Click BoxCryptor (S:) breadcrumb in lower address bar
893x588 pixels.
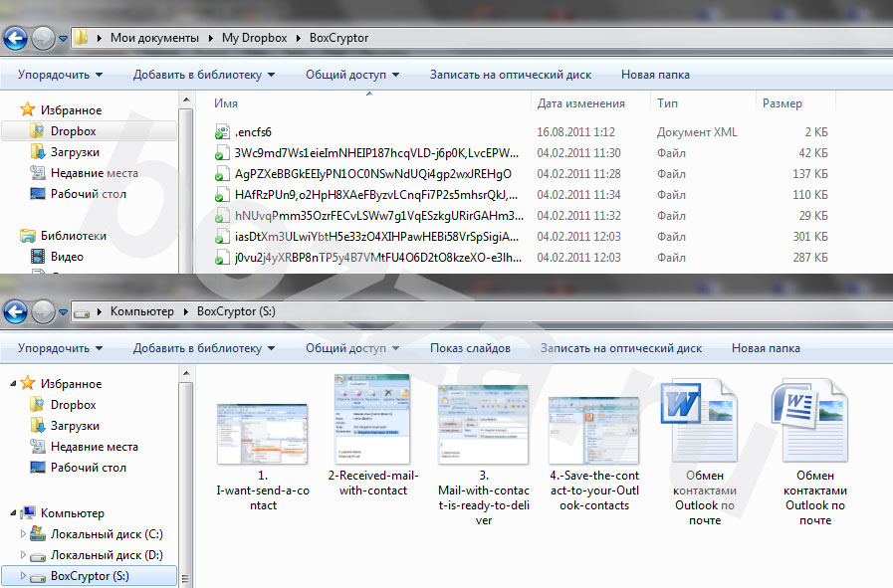(236, 312)
